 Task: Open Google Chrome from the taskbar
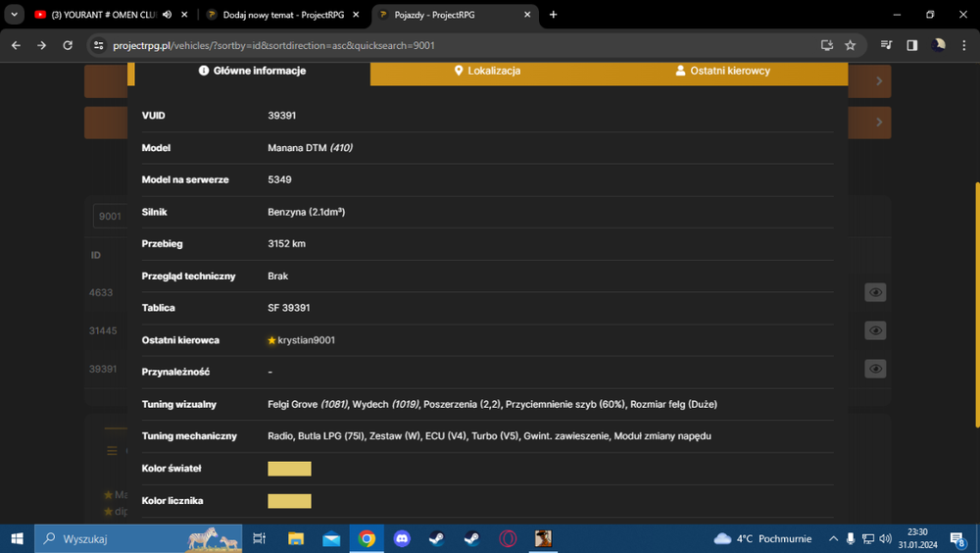point(367,538)
